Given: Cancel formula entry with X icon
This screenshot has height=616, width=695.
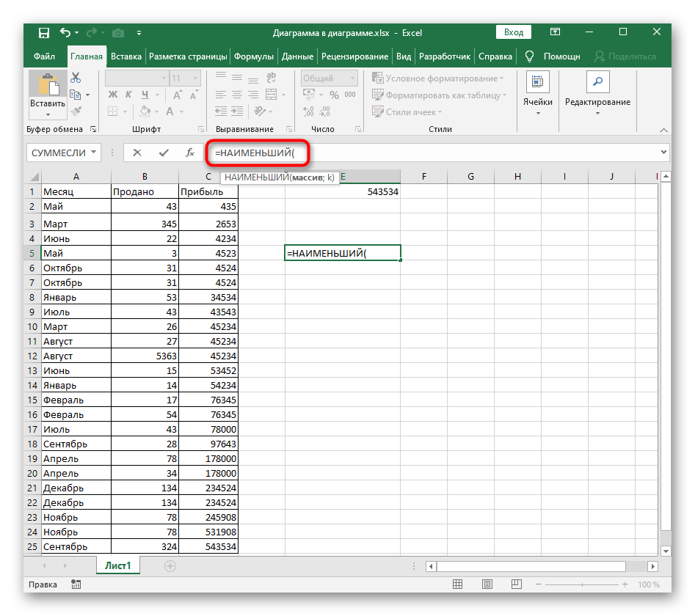Looking at the screenshot, I should [x=137, y=153].
